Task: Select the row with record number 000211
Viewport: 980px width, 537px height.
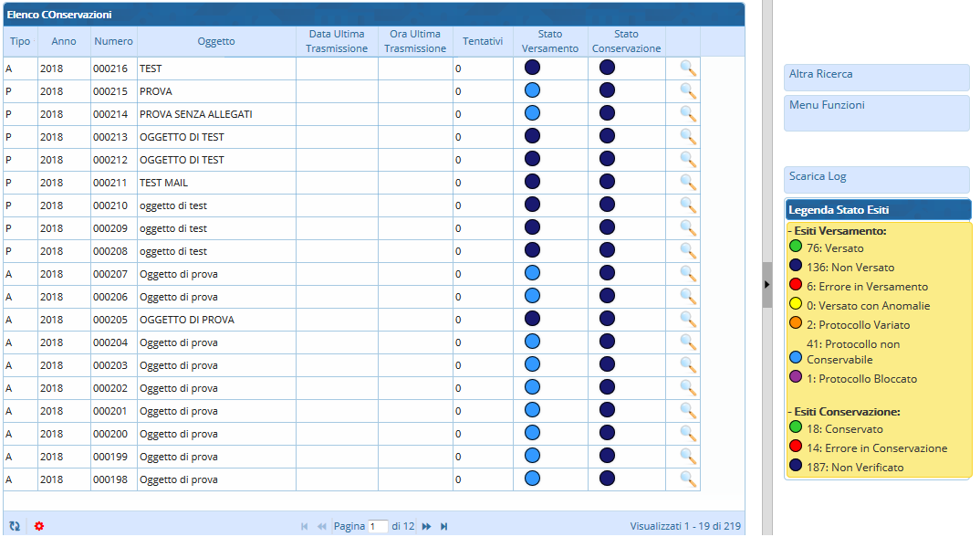Action: 216,182
